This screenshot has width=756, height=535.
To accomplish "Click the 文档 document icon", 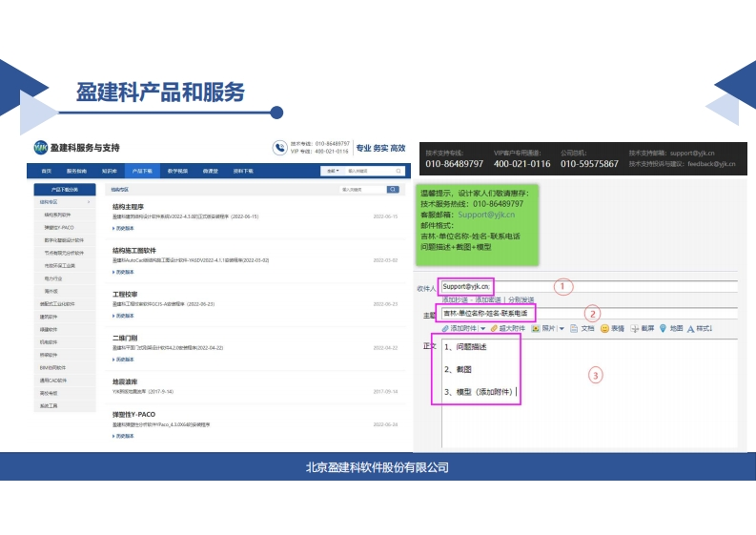I will coord(574,328).
